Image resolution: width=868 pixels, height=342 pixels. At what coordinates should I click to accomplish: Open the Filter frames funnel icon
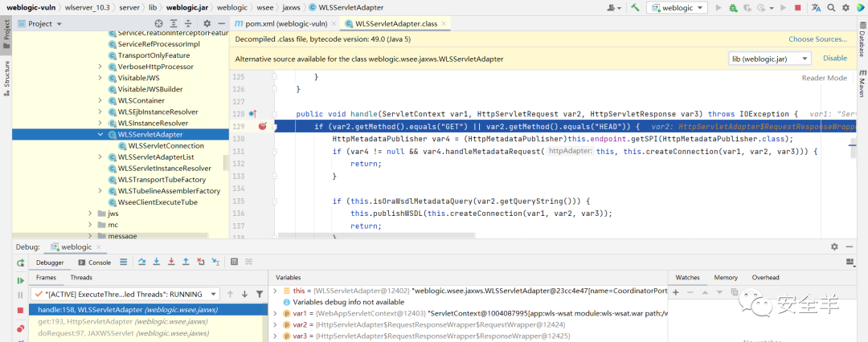[x=259, y=294]
